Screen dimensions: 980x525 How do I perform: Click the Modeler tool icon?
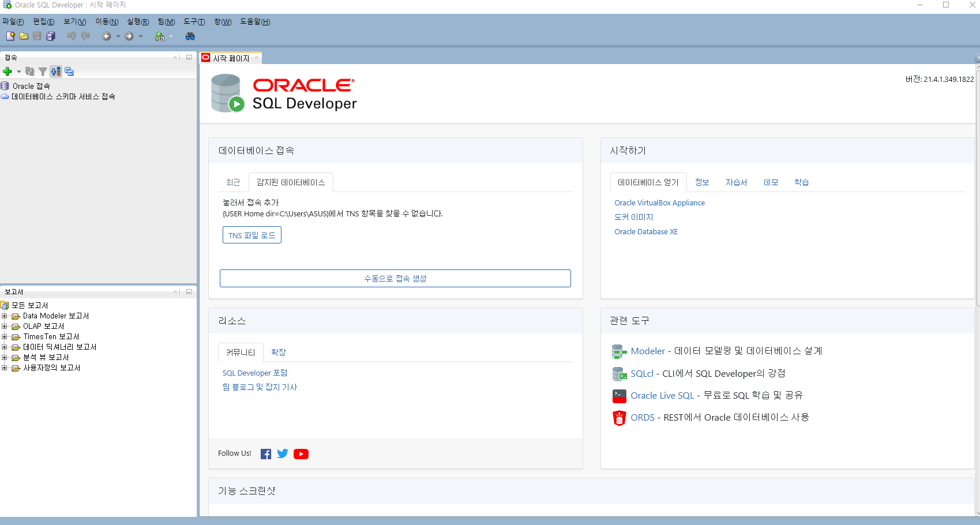click(619, 351)
